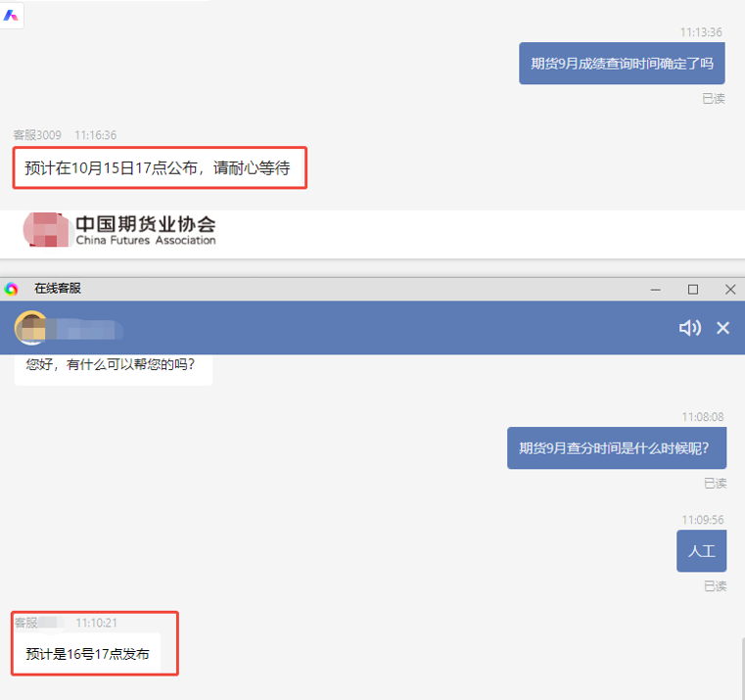Select the message 期货9月成绩查询时间确定了吗
745x700 pixels.
(x=622, y=64)
